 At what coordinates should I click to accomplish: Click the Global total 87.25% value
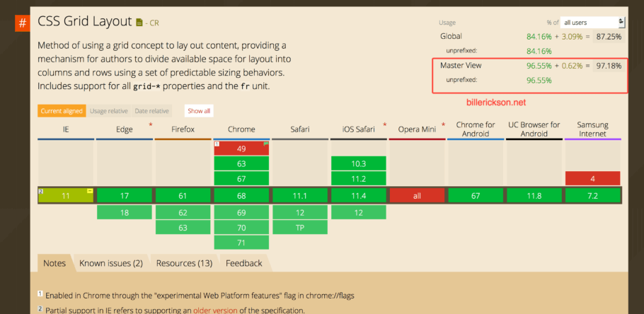(x=609, y=36)
